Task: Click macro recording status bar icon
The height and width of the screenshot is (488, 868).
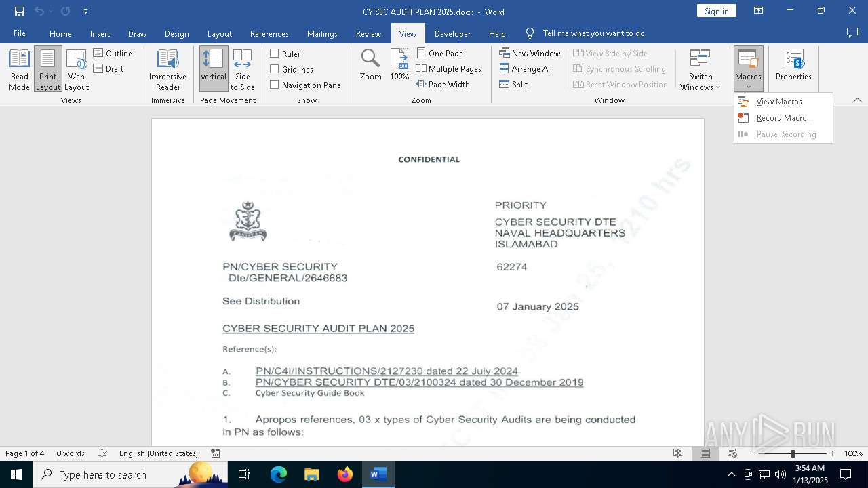Action: point(215,453)
